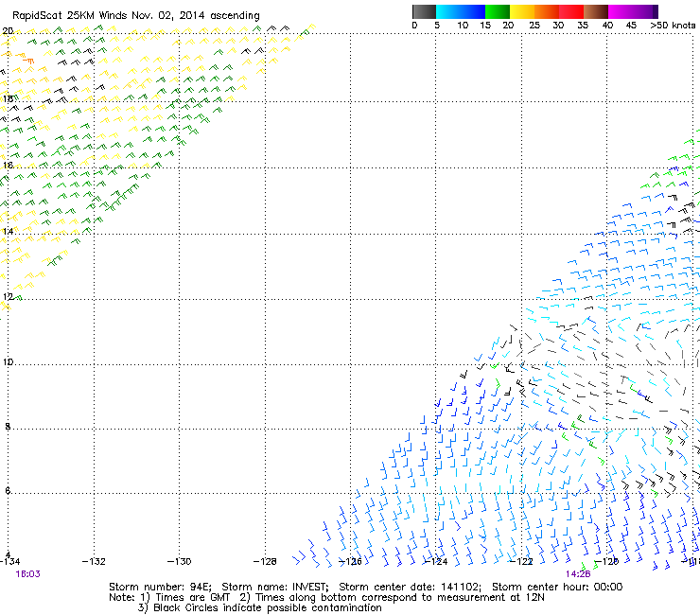
Task: Click the word "ascending" in the title
Action: (x=235, y=16)
